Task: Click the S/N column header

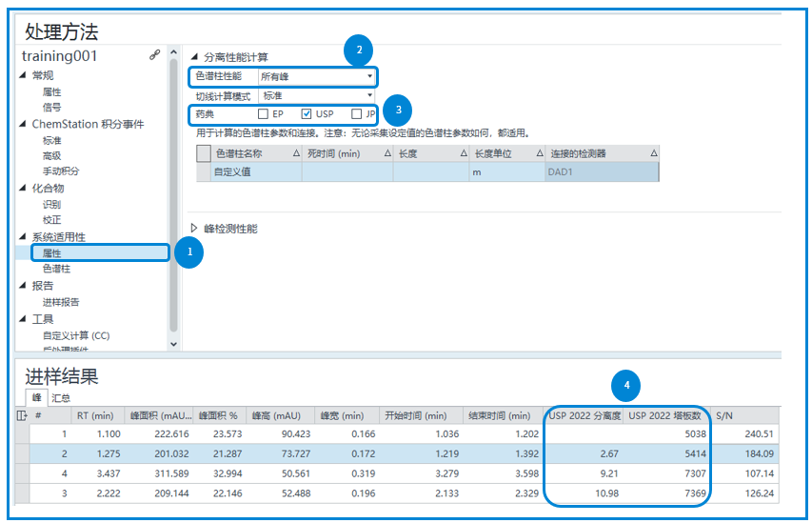Action: pyautogui.click(x=743, y=415)
